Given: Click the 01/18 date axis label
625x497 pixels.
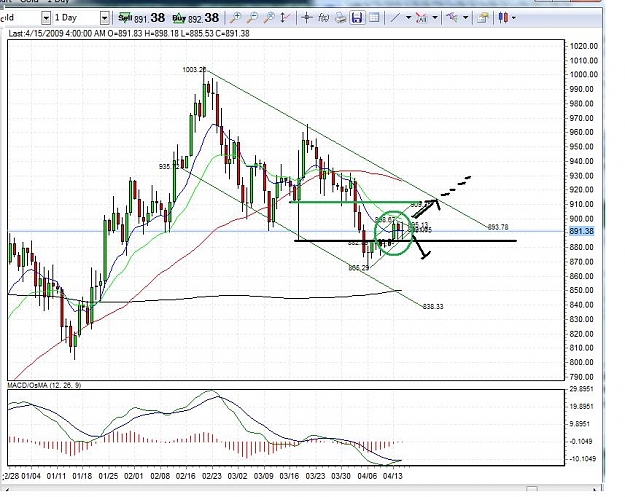Looking at the screenshot, I should coord(82,476).
